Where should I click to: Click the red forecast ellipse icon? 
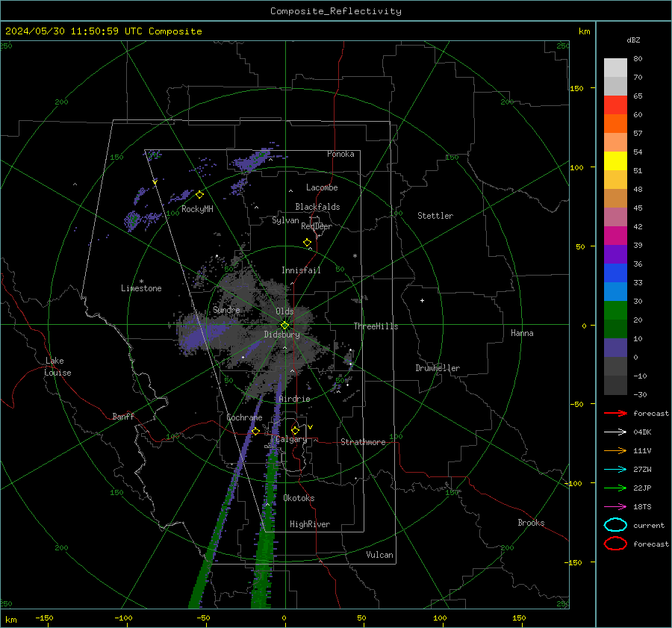[x=615, y=544]
